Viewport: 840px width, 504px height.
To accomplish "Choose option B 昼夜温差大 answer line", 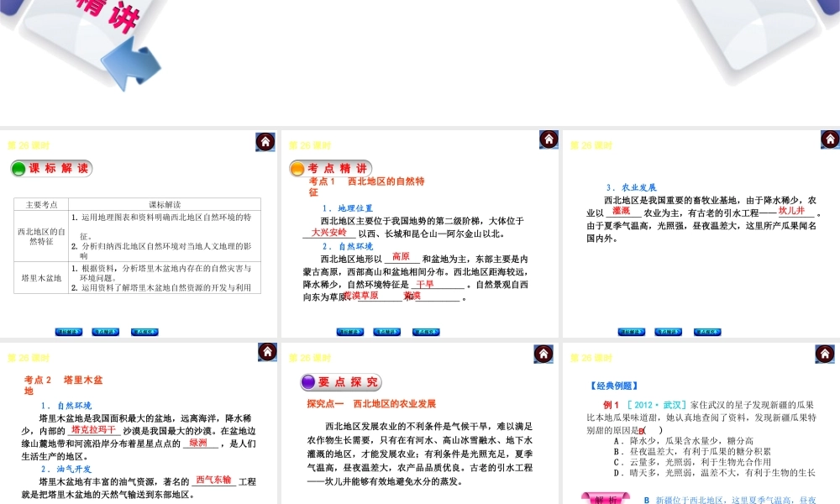I will [692, 452].
